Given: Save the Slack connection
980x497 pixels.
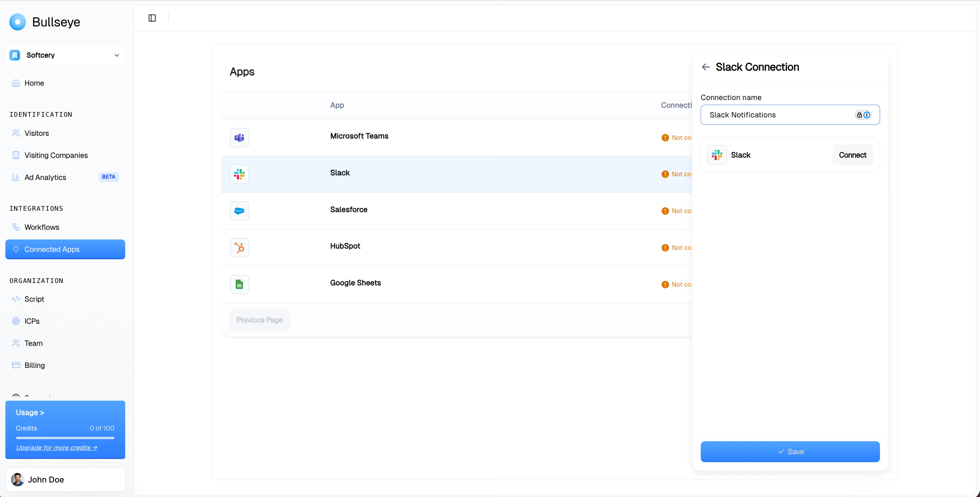Looking at the screenshot, I should pos(791,452).
